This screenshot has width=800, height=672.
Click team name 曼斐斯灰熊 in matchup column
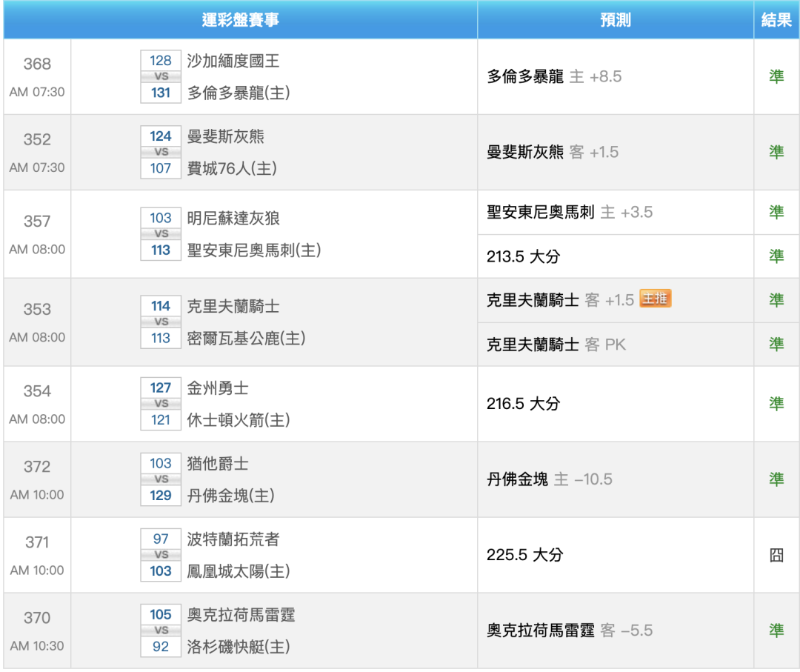[x=225, y=136]
